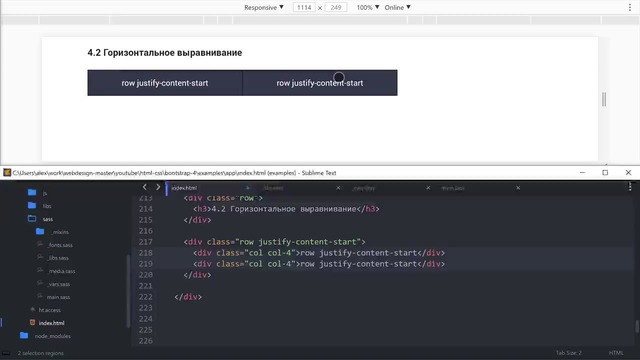
Task: Click the _vars.sass file icon
Action: pos(40,283)
